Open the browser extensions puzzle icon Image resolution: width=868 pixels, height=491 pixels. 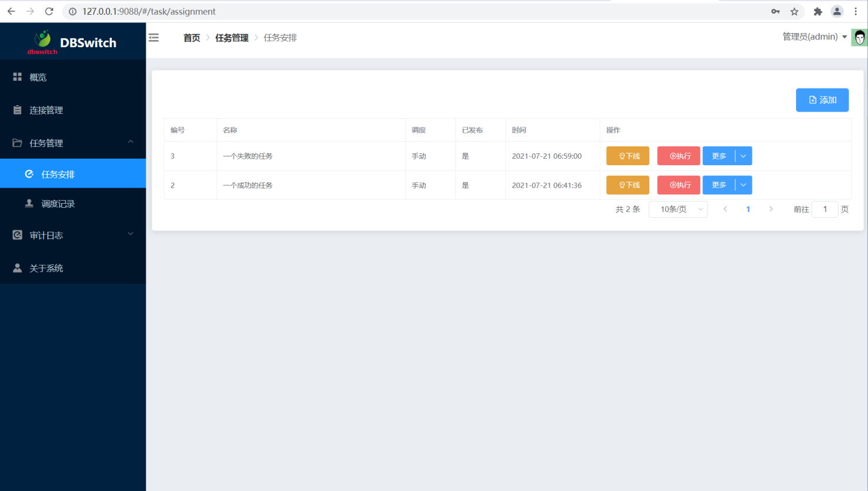tap(817, 11)
